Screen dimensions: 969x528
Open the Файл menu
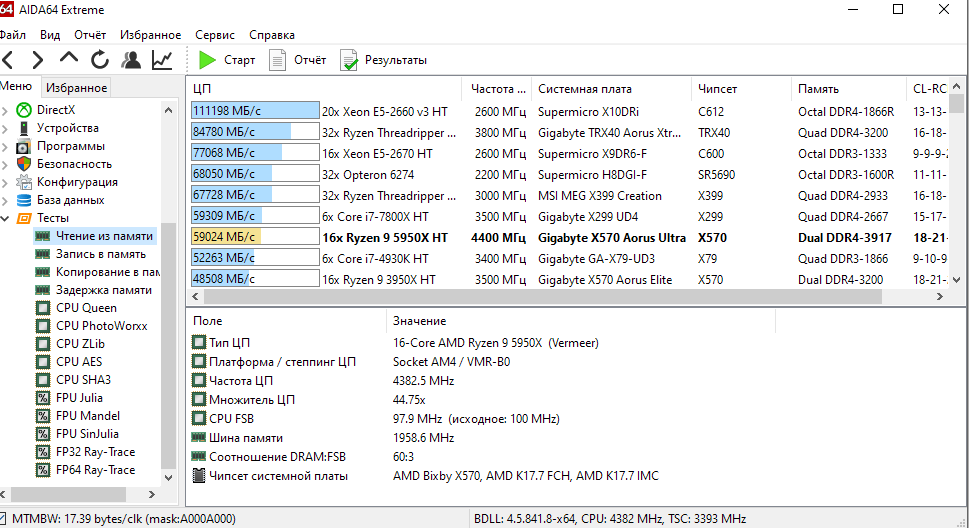tap(12, 35)
